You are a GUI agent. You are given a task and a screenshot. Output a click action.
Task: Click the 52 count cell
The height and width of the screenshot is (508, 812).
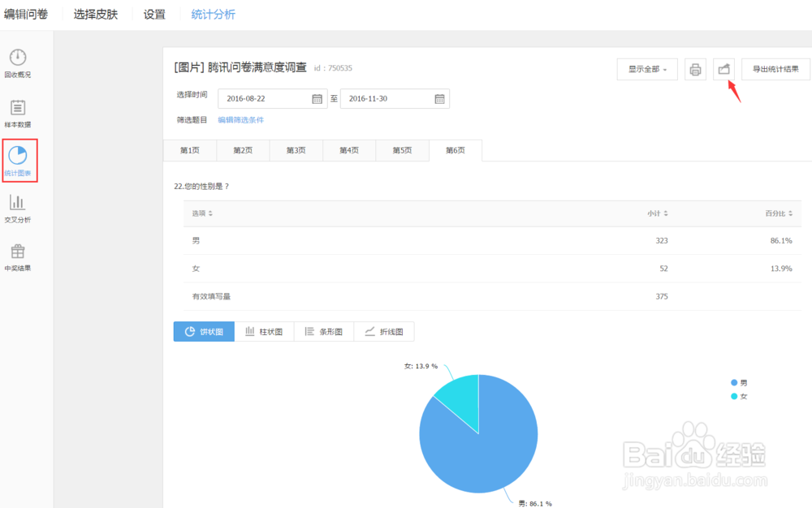click(663, 269)
